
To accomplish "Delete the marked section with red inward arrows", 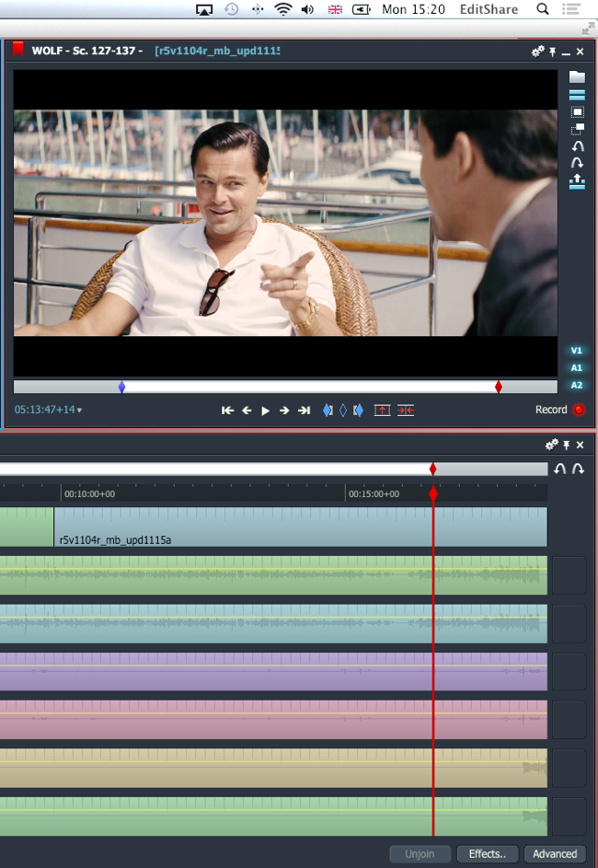I will pyautogui.click(x=406, y=411).
